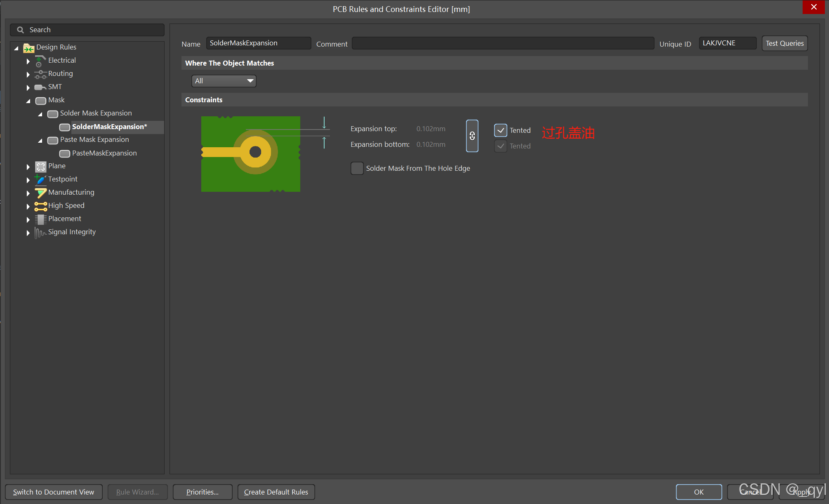The height and width of the screenshot is (504, 829).
Task: Click the Manufacturing category icon
Action: click(40, 193)
